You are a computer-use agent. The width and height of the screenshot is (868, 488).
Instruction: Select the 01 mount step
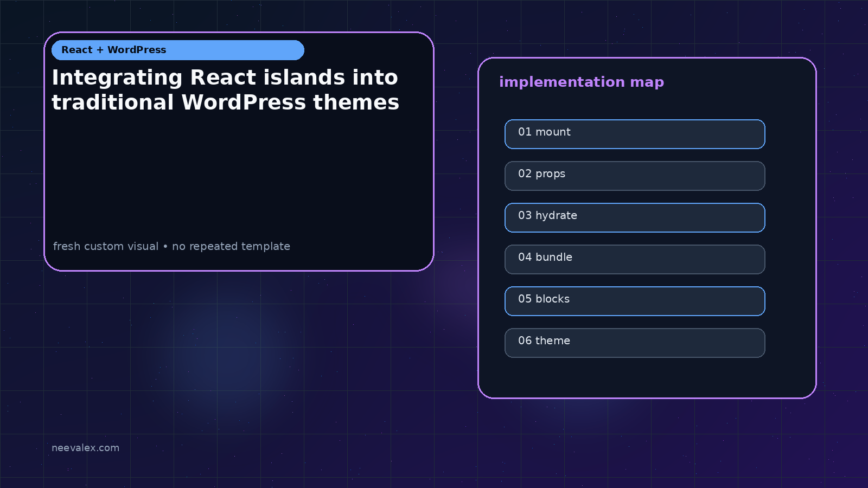point(635,134)
